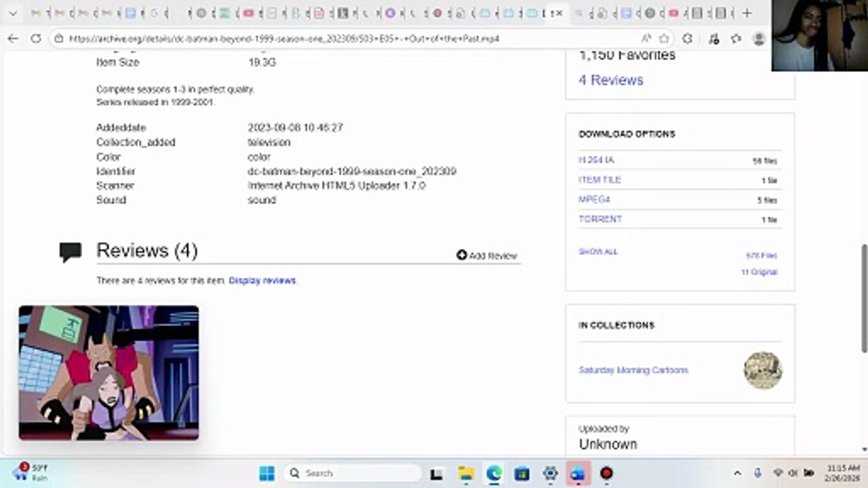This screenshot has width=868, height=488.
Task: Download the TORRENT file
Action: [600, 219]
